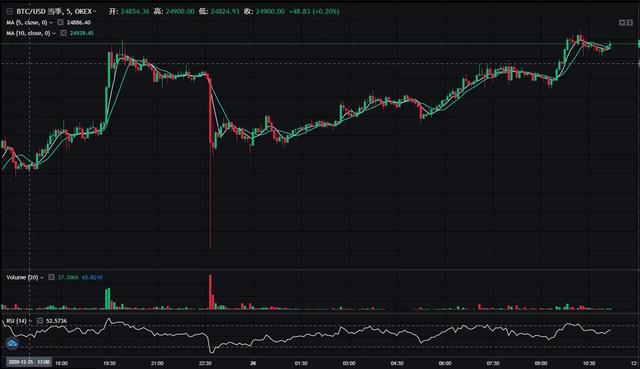
Task: Open the BTC/USD OKEX symbol dropdown arrow
Action: tap(94, 12)
